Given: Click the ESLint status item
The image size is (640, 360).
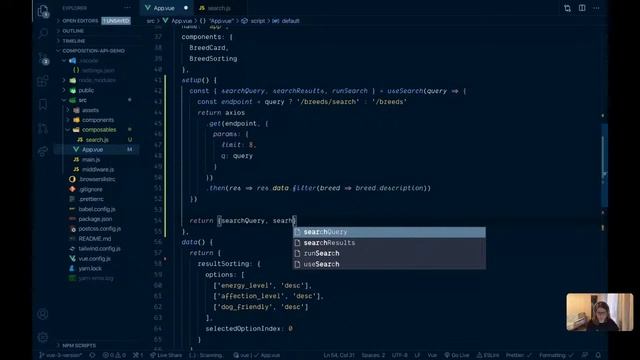Looking at the screenshot, I should 488,355.
